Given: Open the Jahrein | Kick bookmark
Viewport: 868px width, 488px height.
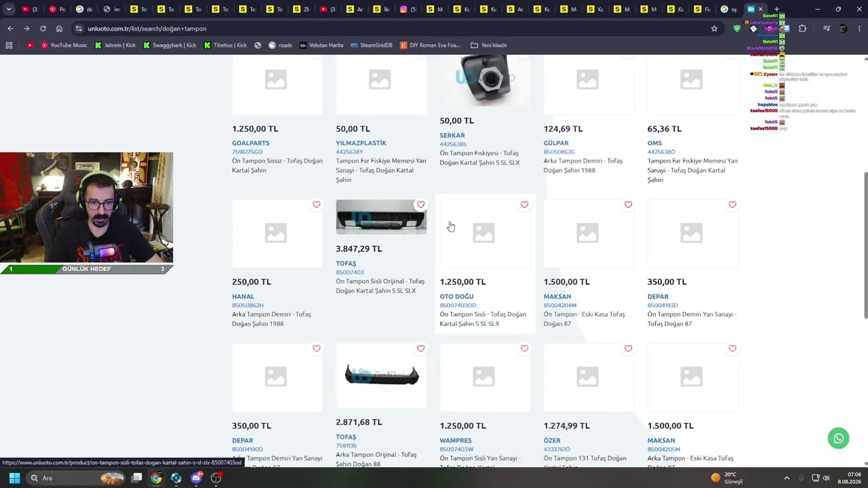Looking at the screenshot, I should (115, 45).
